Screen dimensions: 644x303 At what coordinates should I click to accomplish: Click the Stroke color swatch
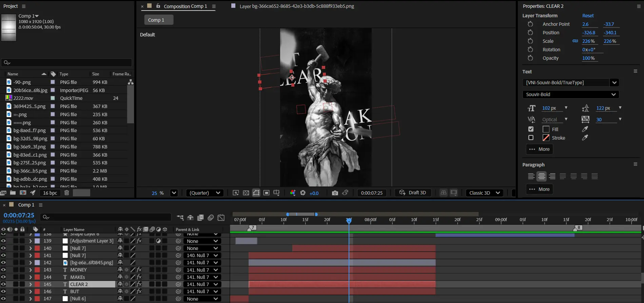coord(546,138)
